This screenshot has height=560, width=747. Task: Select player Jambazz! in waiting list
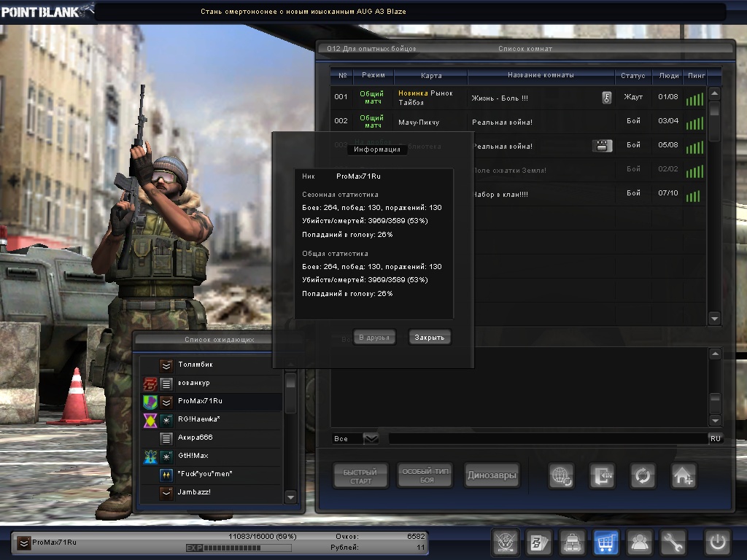[212, 493]
